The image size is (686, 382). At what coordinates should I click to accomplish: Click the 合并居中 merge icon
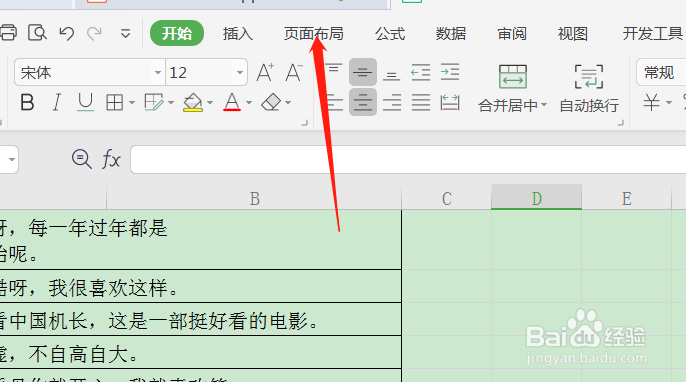point(513,77)
